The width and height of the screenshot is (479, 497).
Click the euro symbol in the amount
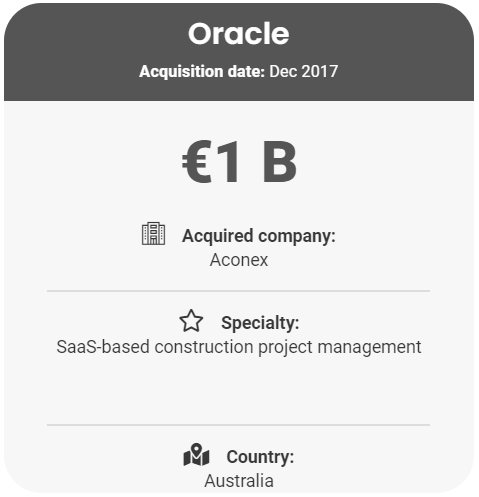click(x=197, y=162)
